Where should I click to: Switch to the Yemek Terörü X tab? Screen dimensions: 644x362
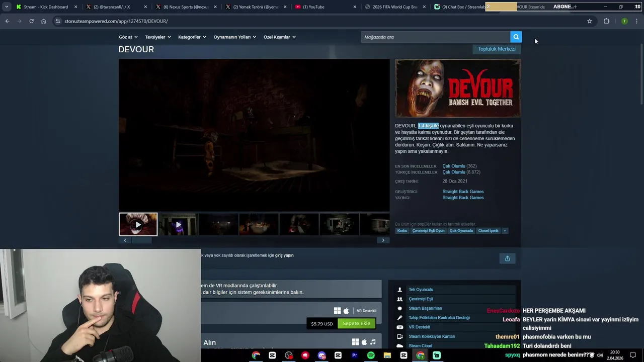[255, 7]
